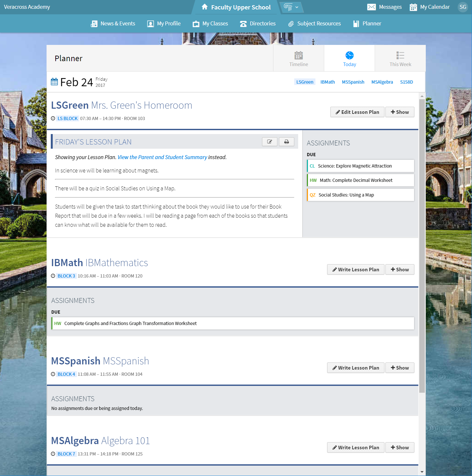Switch to the This Week tab
Screen dimensions: 472x476
point(400,59)
